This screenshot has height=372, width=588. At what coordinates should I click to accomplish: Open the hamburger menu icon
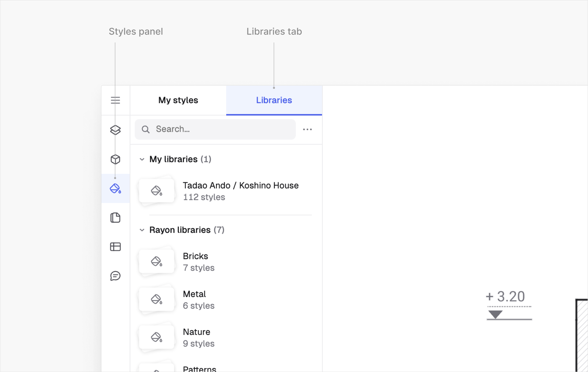(115, 100)
